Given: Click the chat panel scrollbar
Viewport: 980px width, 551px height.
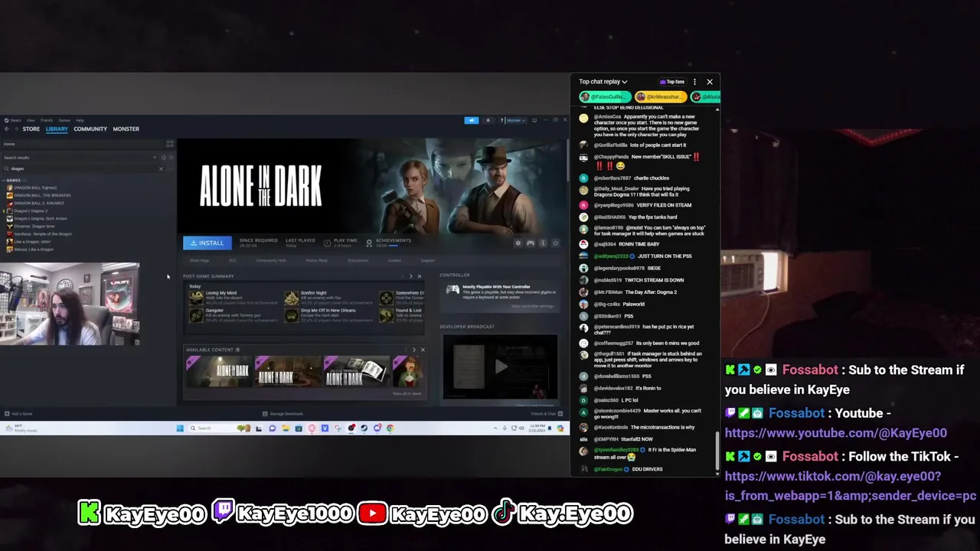Looking at the screenshot, I should [x=717, y=452].
